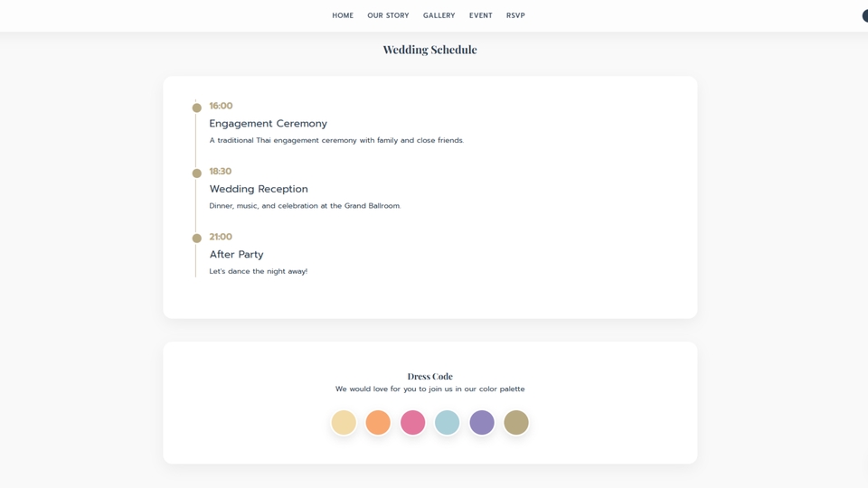Click the light blue palette swatch
868x488 pixels.
click(447, 422)
